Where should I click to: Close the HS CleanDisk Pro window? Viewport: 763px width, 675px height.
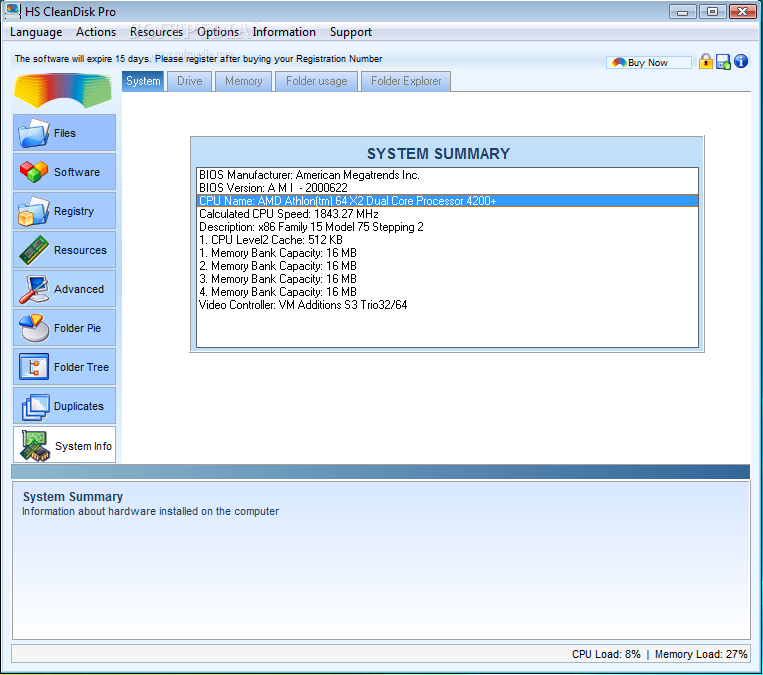click(x=743, y=11)
